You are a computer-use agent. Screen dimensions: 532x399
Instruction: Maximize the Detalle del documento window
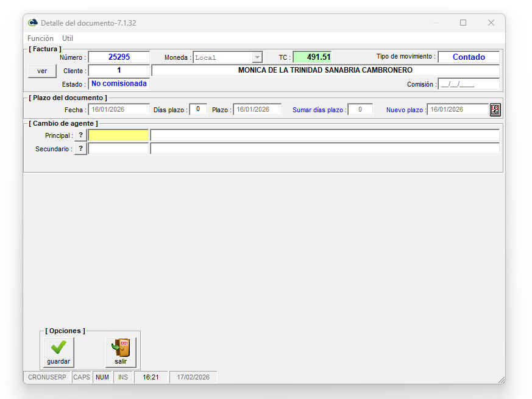coord(463,23)
